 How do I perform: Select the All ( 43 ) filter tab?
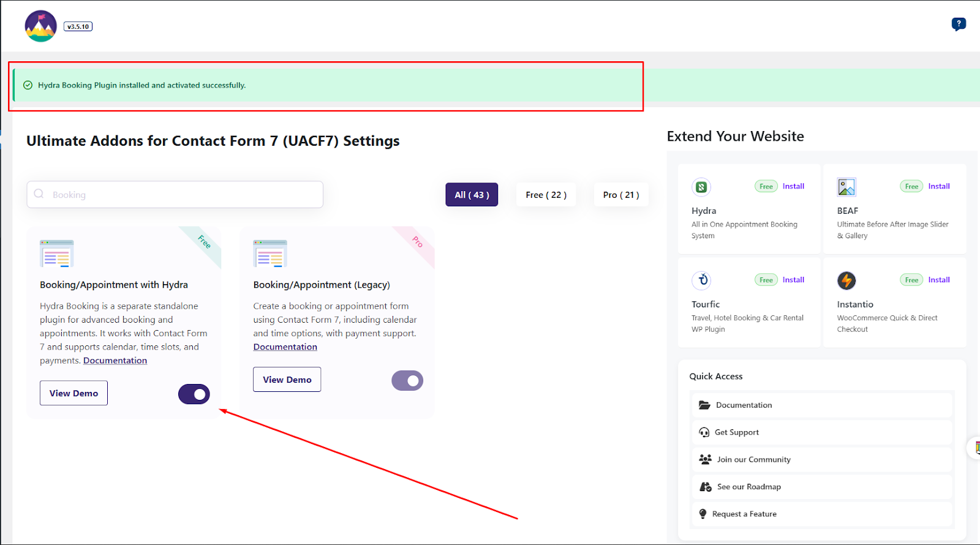[472, 195]
